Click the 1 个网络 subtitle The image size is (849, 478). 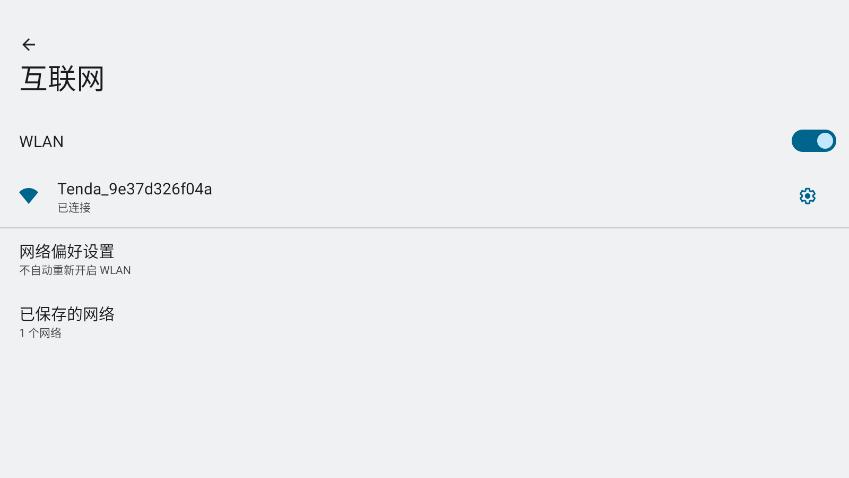click(x=40, y=333)
